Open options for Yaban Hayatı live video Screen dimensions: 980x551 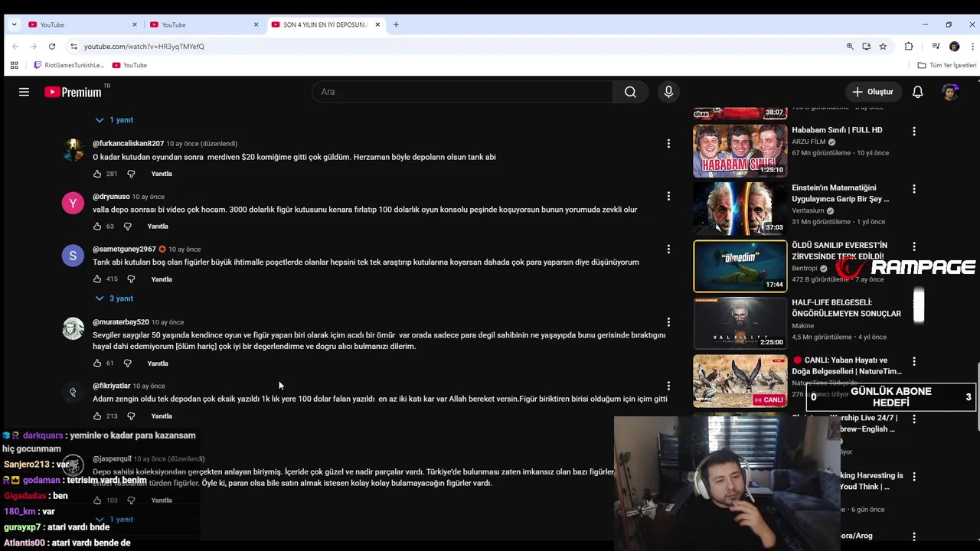(913, 361)
